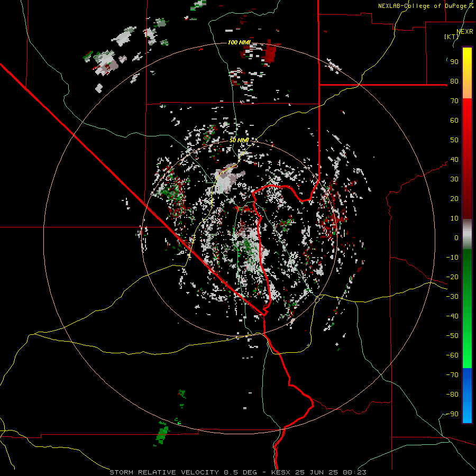Viewport: 476px width, 476px height.
Task: Click the green inbound segment of the color bar
Action: [x=467, y=308]
